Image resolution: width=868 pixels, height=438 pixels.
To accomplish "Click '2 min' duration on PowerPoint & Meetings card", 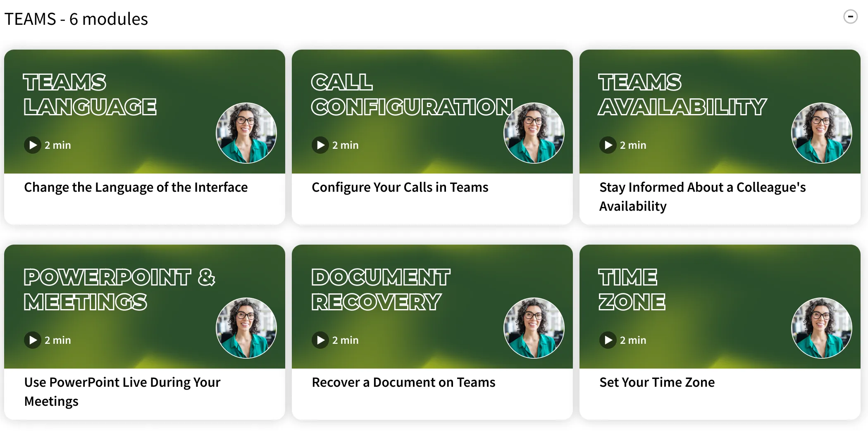I will click(x=58, y=340).
